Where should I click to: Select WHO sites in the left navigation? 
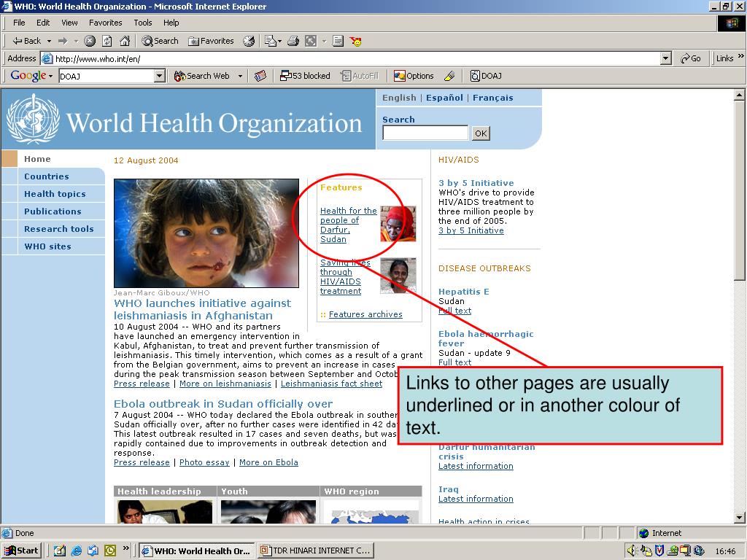pos(47,246)
